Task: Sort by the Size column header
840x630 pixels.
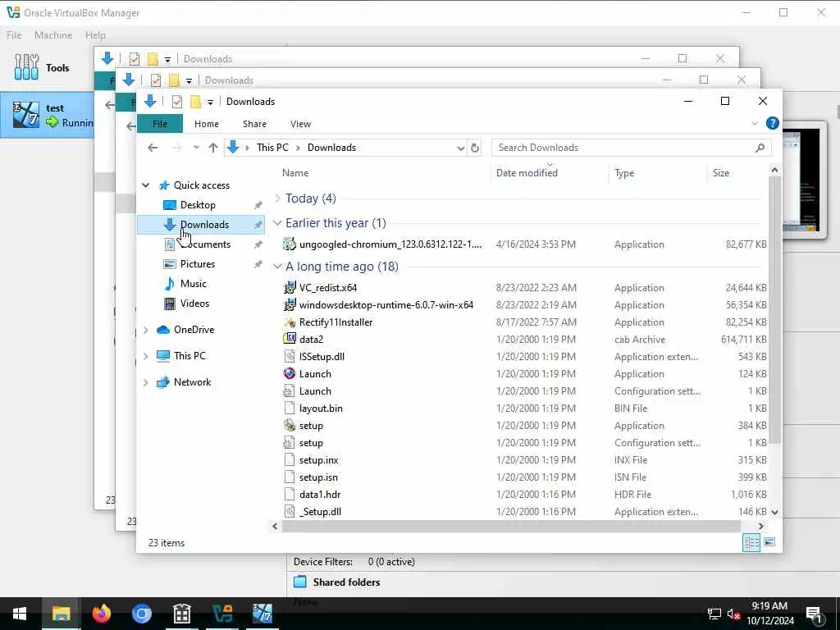Action: pyautogui.click(x=720, y=173)
